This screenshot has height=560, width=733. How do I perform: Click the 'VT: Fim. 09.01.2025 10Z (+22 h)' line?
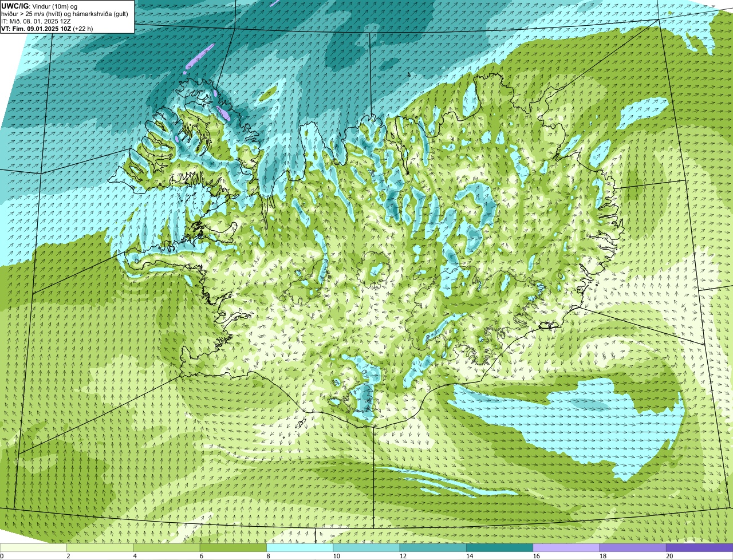point(47,29)
